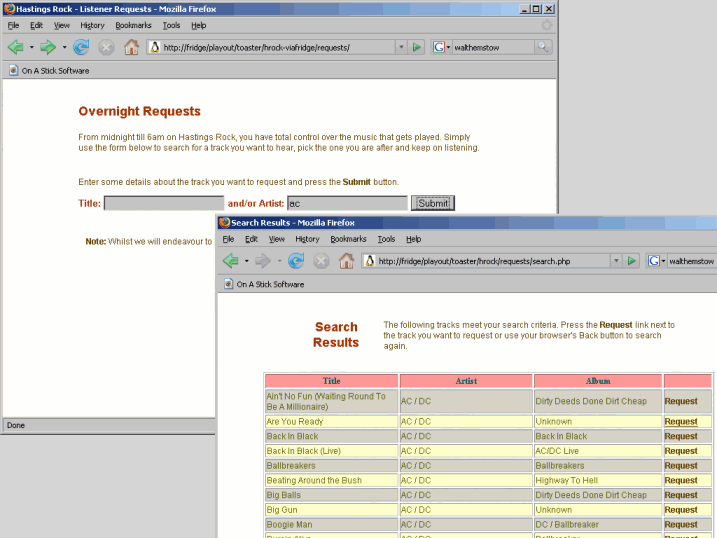Click the Big Balls title cell
Screen dimensions: 717x538
coord(332,495)
